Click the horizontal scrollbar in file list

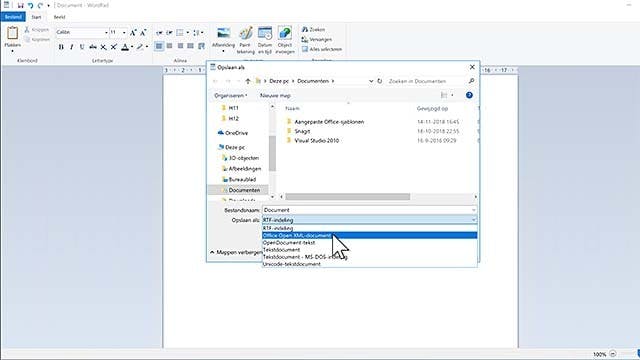[x=348, y=197]
